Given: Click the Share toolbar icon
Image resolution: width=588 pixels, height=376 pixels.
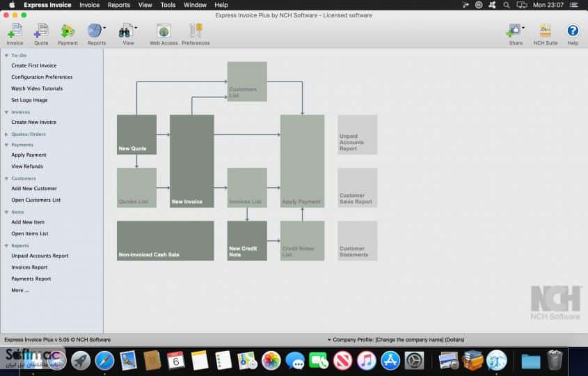Looking at the screenshot, I should click(514, 34).
